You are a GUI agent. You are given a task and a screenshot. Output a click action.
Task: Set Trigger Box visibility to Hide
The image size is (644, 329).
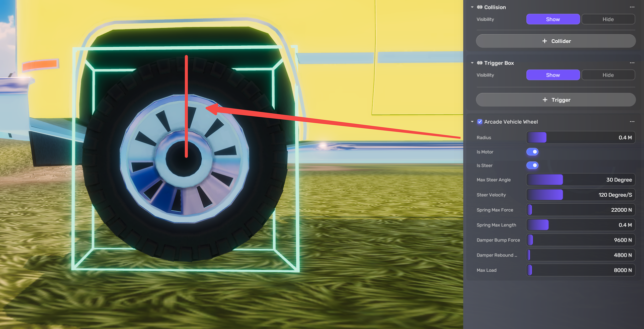(608, 74)
